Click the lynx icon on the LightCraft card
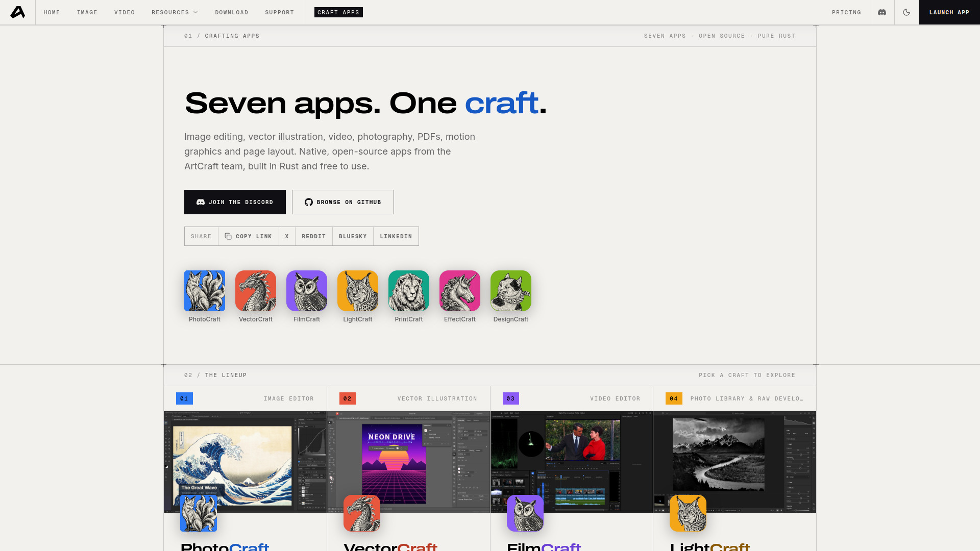 coord(688,513)
